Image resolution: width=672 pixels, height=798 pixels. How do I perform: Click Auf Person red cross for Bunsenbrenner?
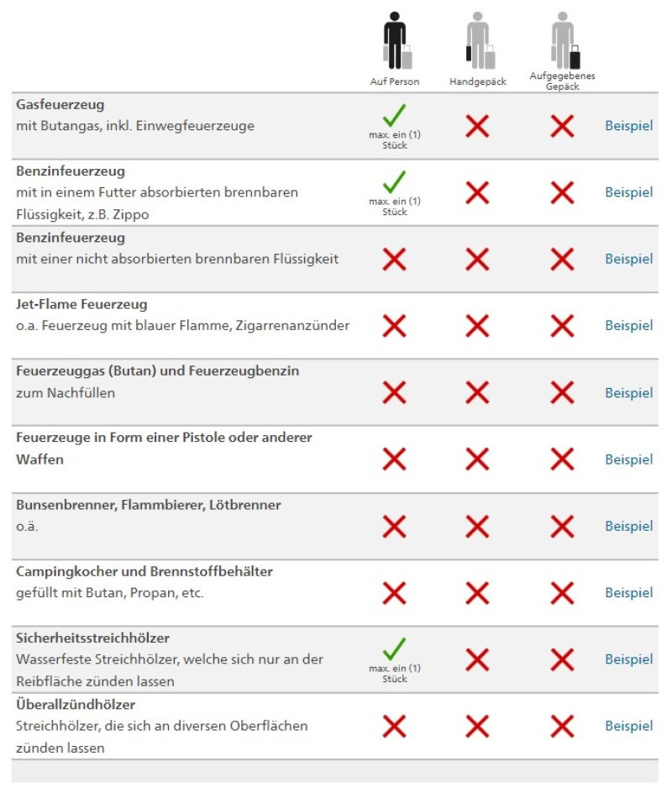[x=395, y=527]
